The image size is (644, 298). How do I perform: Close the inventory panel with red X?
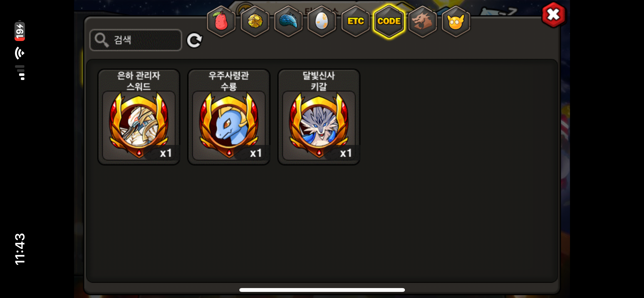(553, 15)
